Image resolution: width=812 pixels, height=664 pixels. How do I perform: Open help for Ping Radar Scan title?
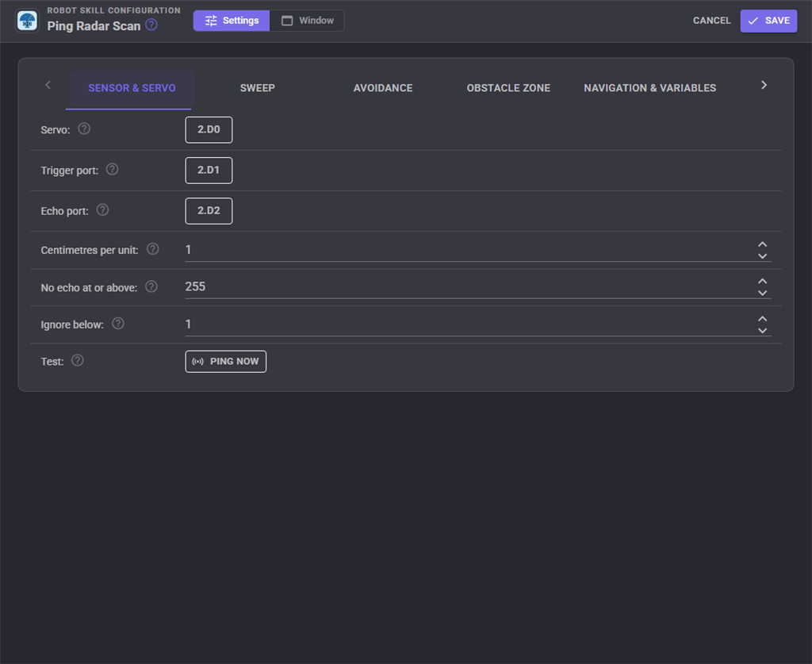pyautogui.click(x=151, y=25)
